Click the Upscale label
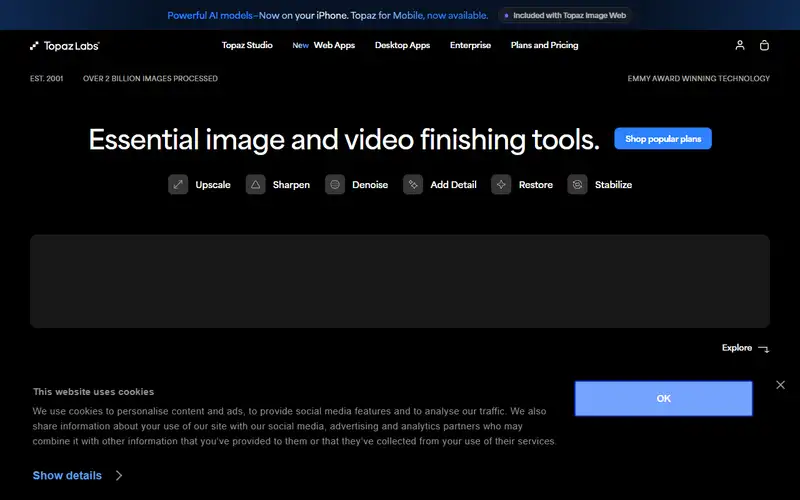The height and width of the screenshot is (500, 800). pyautogui.click(x=213, y=185)
